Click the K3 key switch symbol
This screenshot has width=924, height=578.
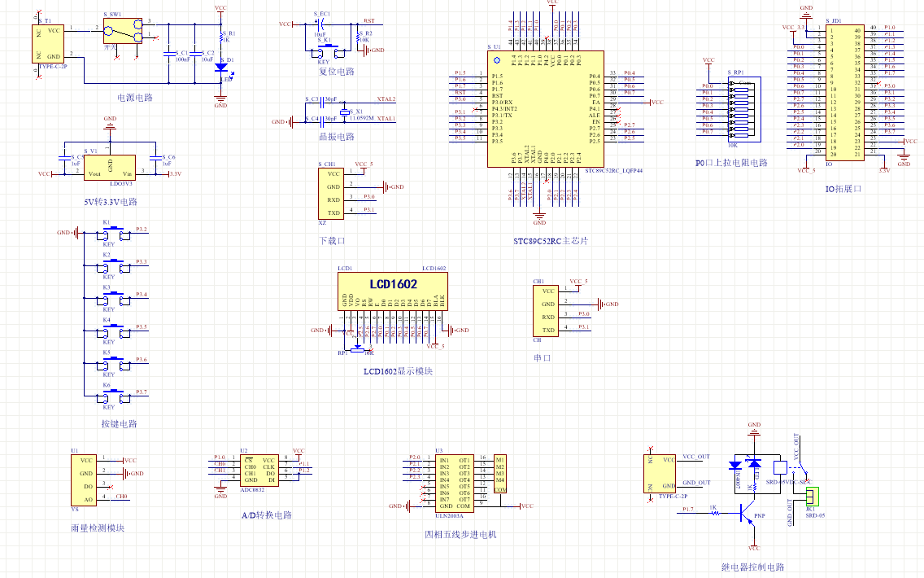point(113,298)
